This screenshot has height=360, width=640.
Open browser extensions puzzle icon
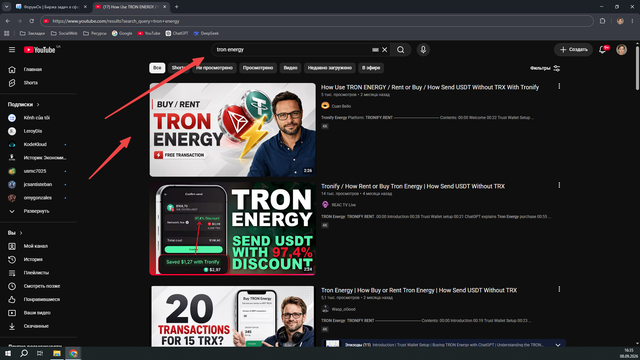602,21
